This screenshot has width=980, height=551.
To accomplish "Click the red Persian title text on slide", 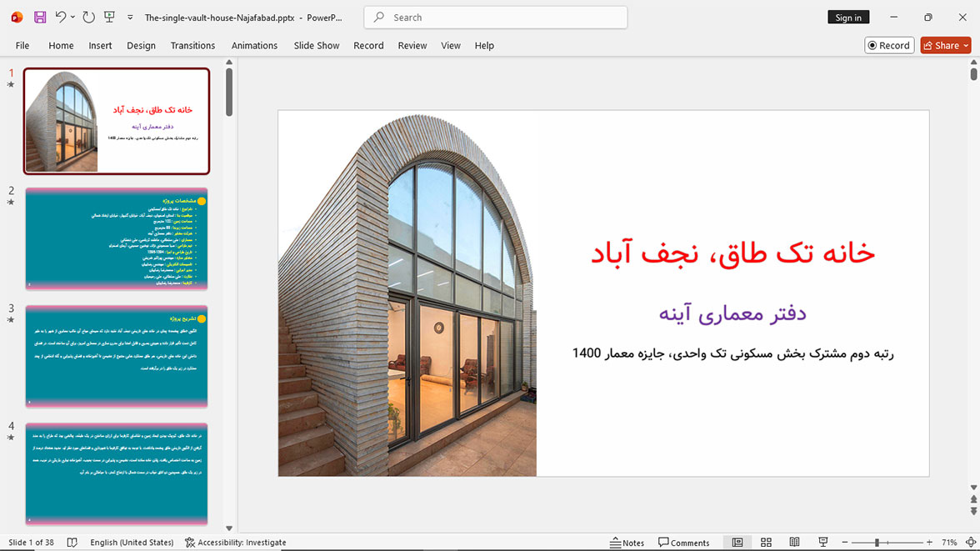I will [x=732, y=253].
